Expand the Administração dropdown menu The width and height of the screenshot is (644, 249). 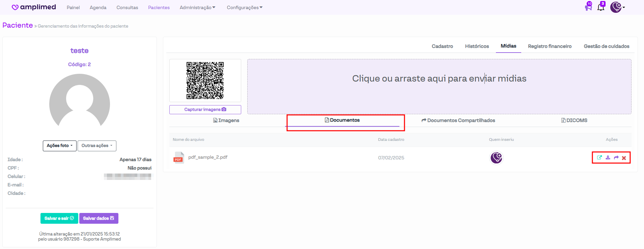click(197, 7)
